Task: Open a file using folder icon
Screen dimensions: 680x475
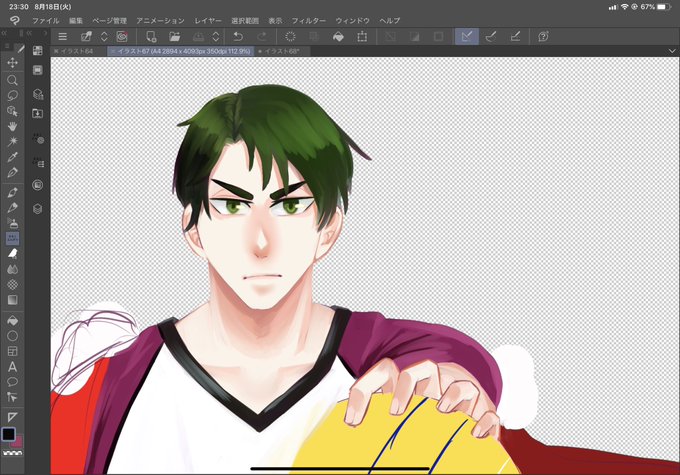Action: [175, 36]
